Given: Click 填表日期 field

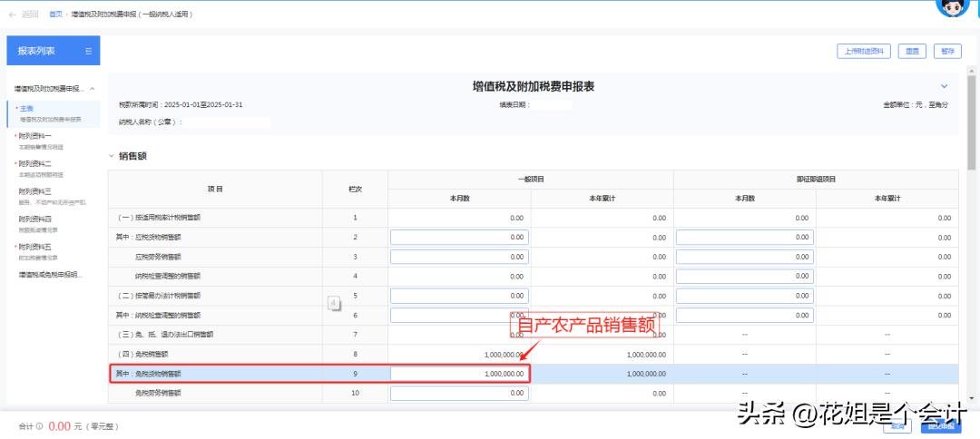Looking at the screenshot, I should (x=552, y=105).
